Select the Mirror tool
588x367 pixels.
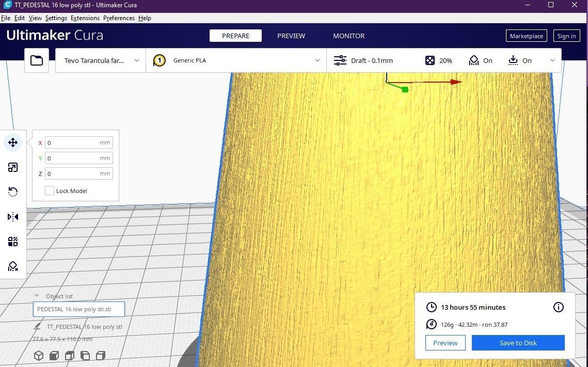[x=13, y=217]
